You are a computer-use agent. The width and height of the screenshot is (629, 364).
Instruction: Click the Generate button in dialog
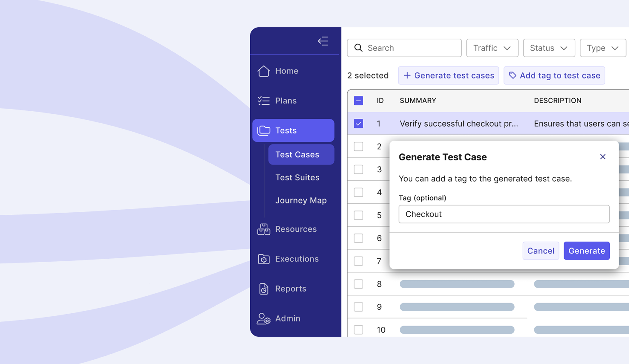coord(587,251)
